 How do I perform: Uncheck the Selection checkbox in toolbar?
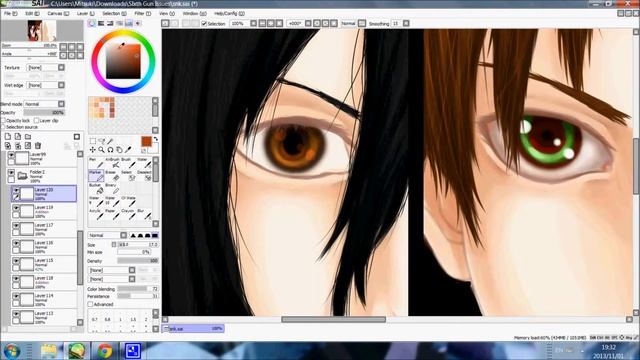click(x=204, y=24)
